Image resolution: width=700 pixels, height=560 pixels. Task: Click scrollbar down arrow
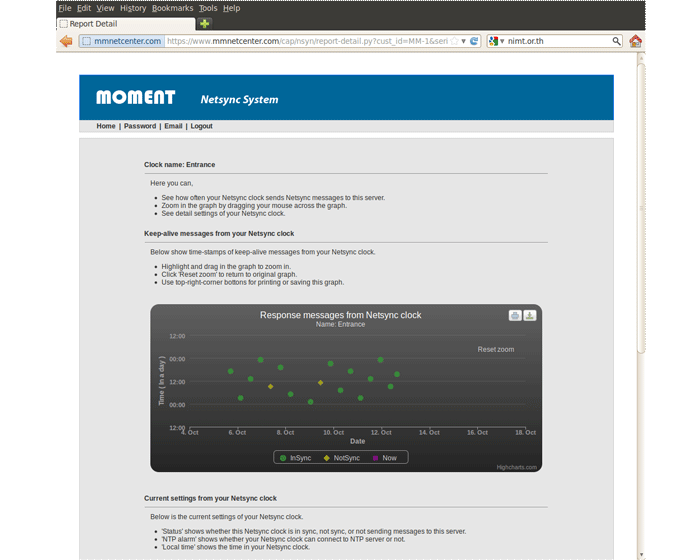click(x=641, y=555)
